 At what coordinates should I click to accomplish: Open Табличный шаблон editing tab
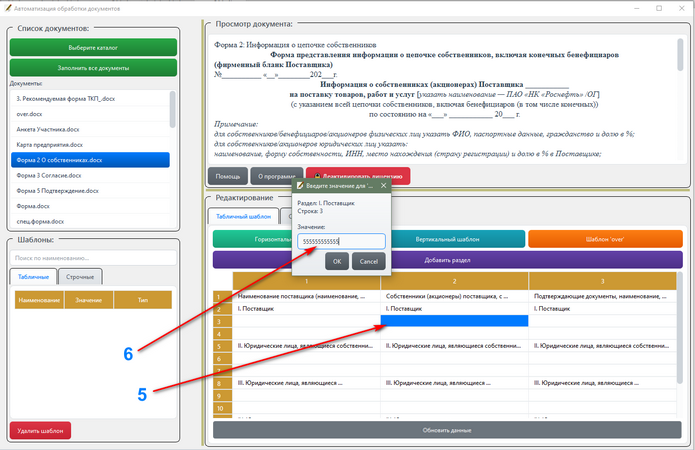[243, 216]
